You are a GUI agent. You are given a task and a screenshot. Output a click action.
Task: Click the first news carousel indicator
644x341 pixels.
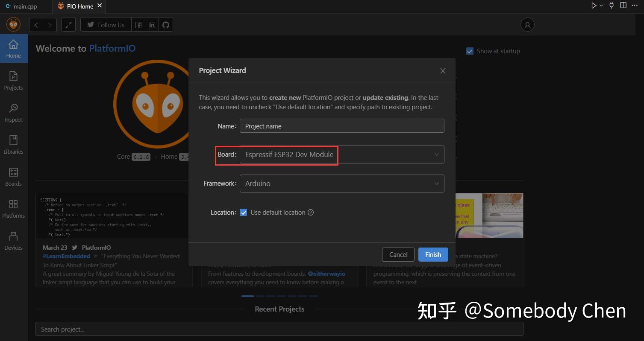[x=247, y=296]
